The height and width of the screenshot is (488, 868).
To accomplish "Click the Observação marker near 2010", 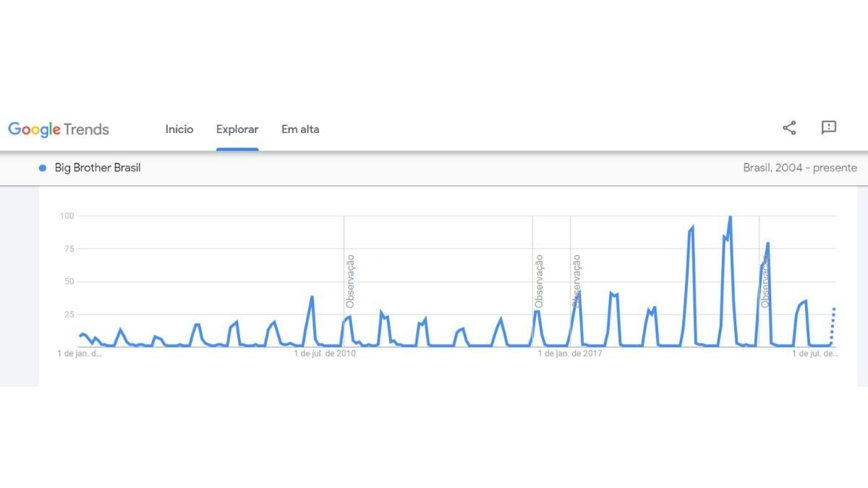I will [350, 281].
